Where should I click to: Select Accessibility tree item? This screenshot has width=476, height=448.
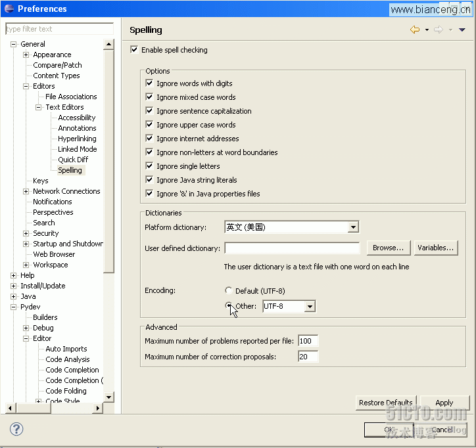[x=77, y=118]
